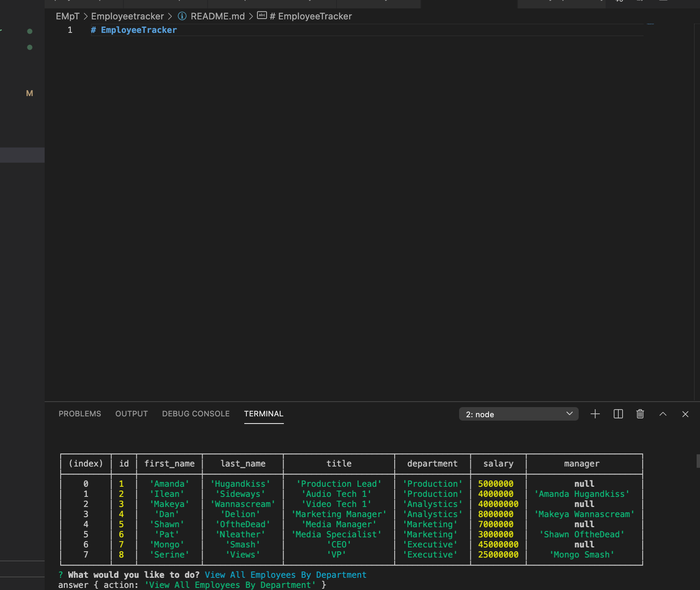Switch to the PROBLEMS tab
The height and width of the screenshot is (590, 700).
[x=80, y=414]
